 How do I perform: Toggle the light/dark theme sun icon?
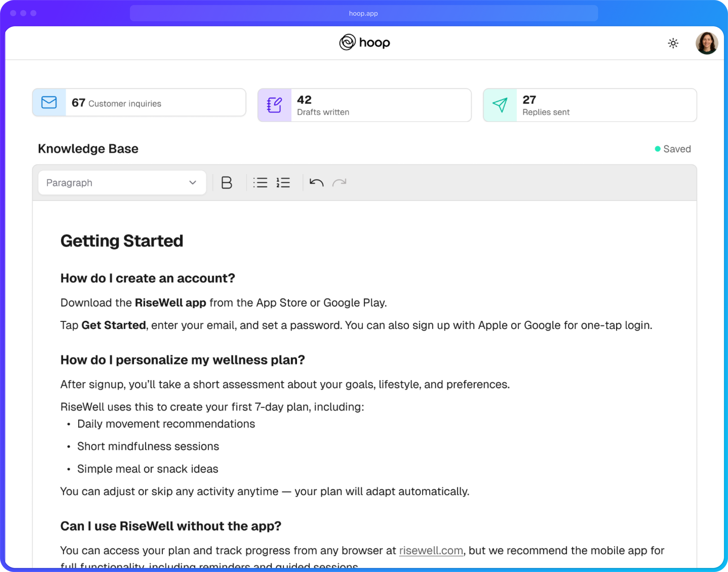[673, 43]
